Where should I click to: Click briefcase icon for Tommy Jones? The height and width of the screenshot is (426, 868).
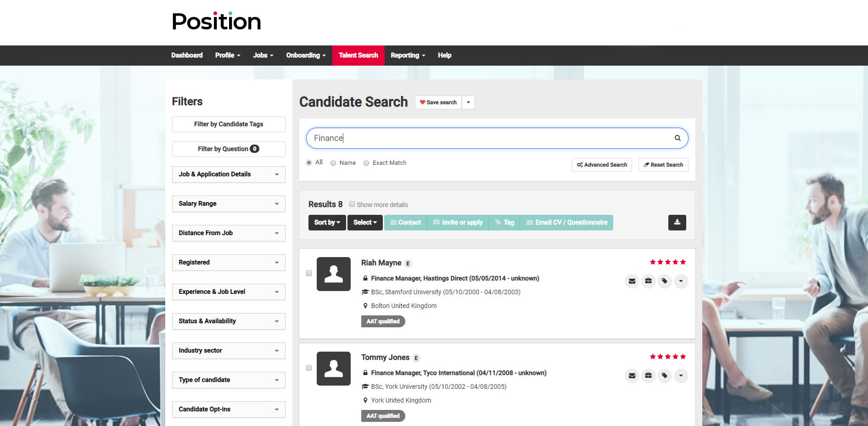[x=648, y=376]
